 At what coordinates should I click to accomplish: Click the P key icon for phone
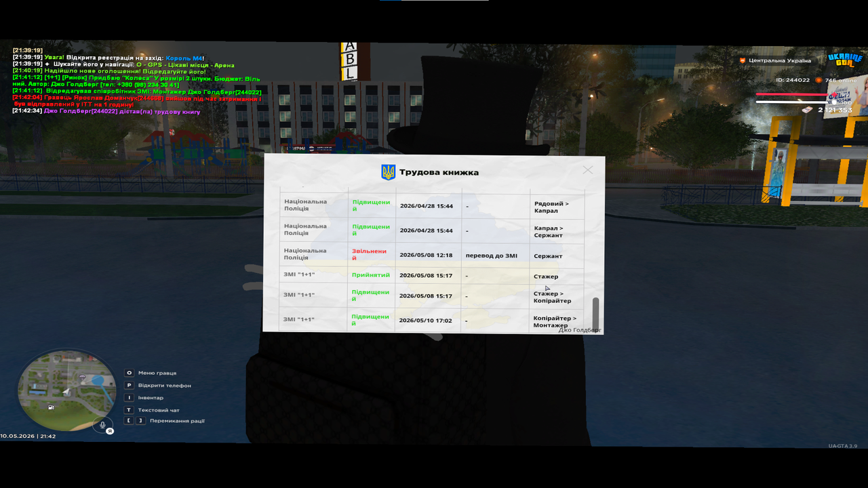pos(129,385)
